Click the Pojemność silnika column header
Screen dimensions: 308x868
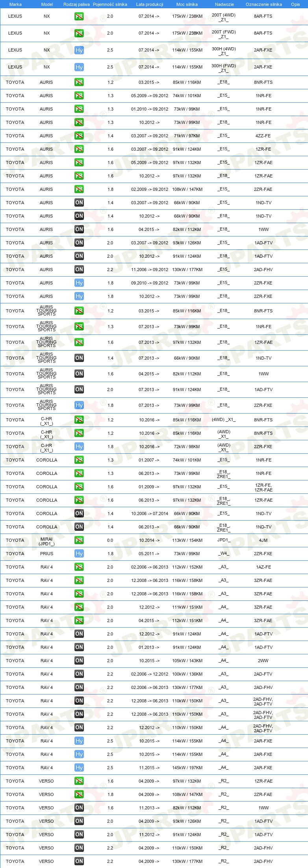tap(110, 4)
